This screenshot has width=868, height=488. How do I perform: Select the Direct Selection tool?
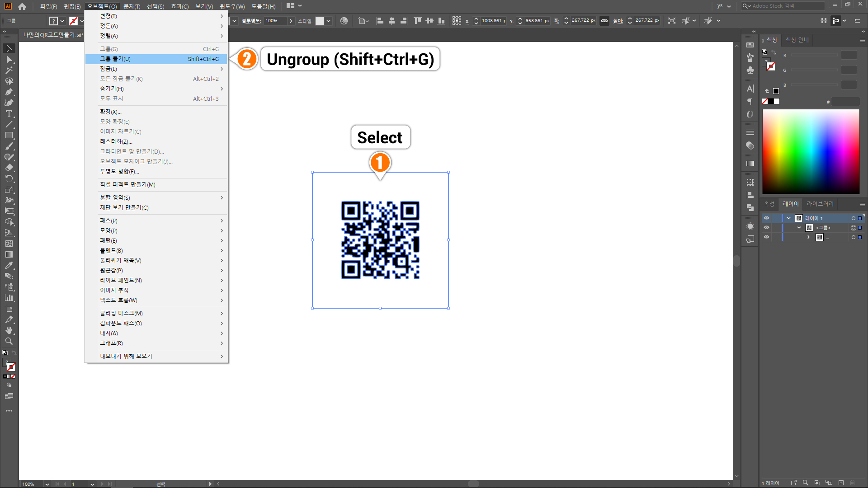[x=9, y=60]
